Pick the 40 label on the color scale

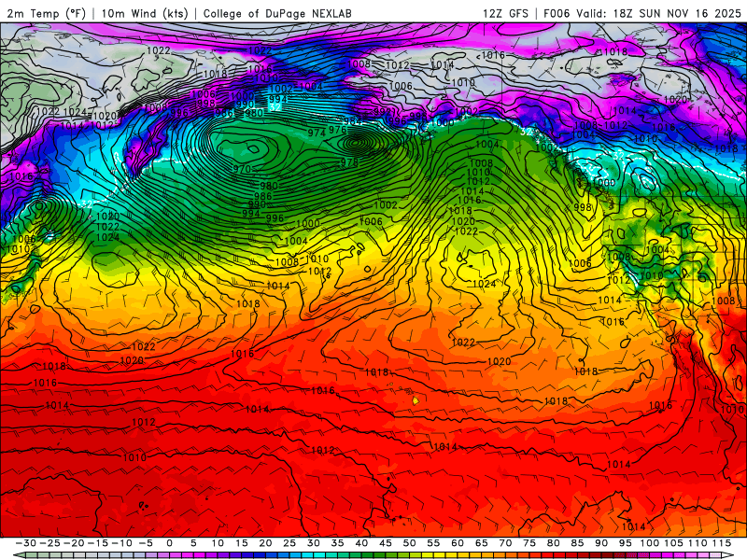tap(361, 543)
